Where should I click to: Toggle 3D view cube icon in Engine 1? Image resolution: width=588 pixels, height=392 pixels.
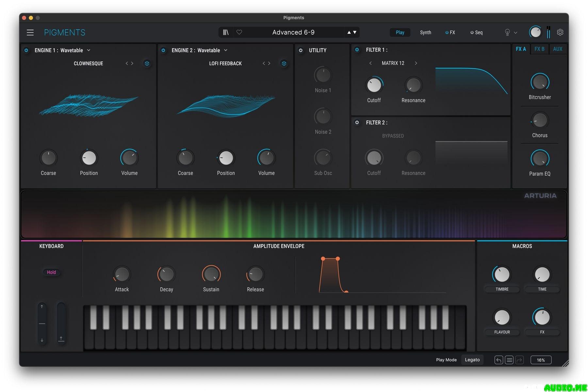click(147, 63)
